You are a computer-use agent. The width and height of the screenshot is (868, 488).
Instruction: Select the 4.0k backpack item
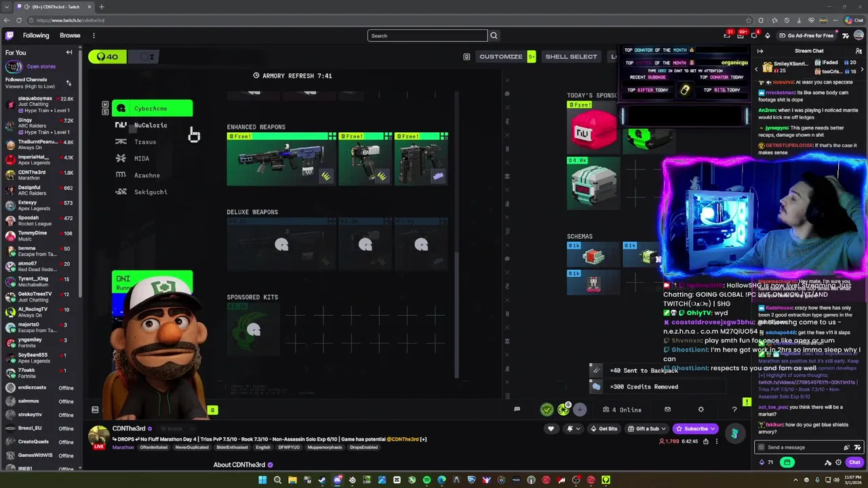(593, 183)
